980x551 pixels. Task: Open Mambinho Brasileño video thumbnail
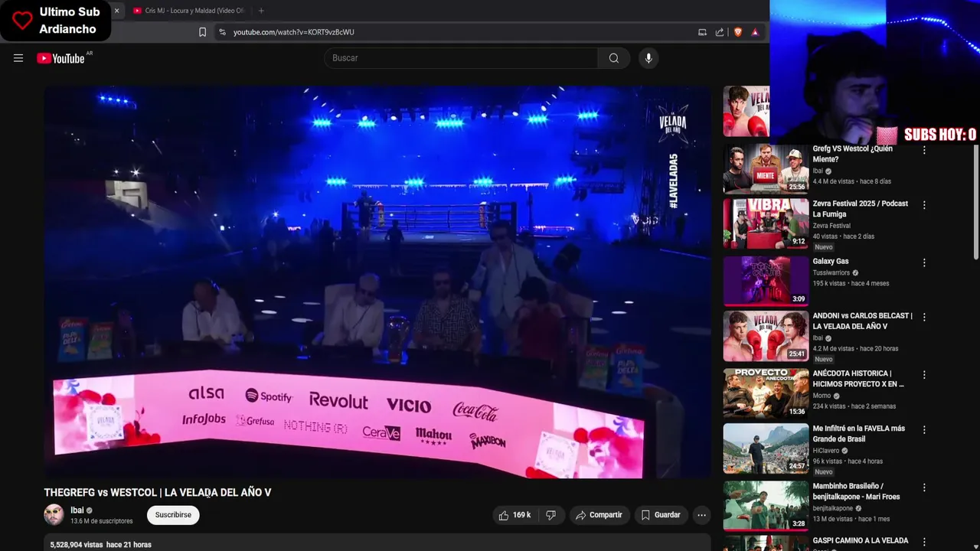pyautogui.click(x=766, y=506)
